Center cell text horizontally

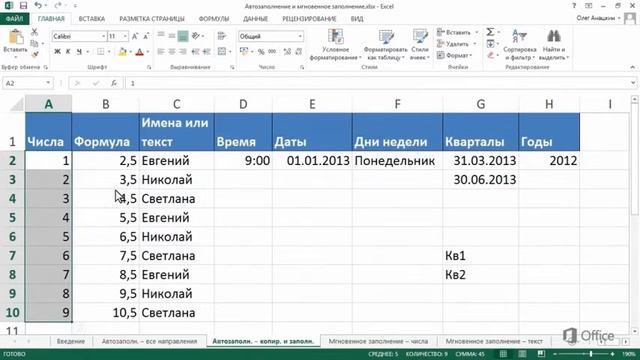[172, 51]
